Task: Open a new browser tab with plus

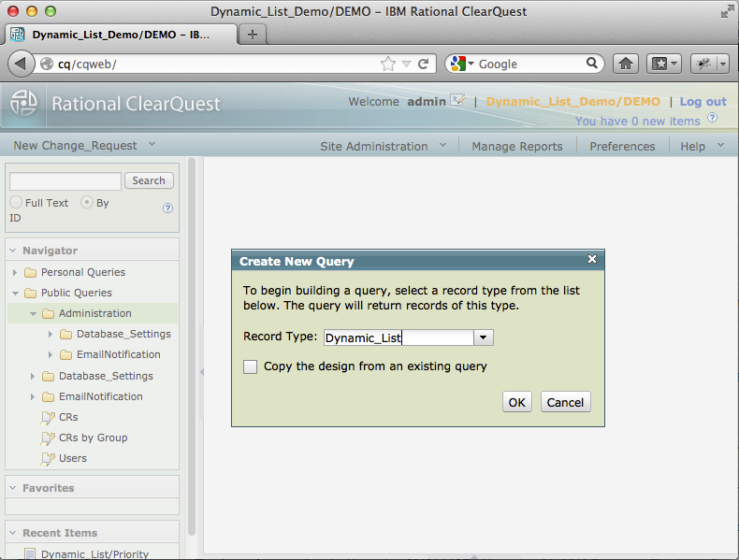Action: [x=253, y=35]
